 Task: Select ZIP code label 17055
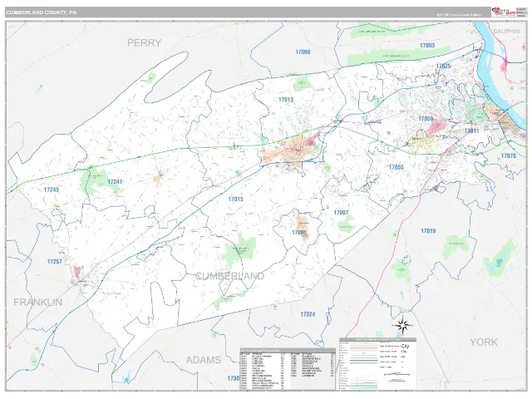396,167
